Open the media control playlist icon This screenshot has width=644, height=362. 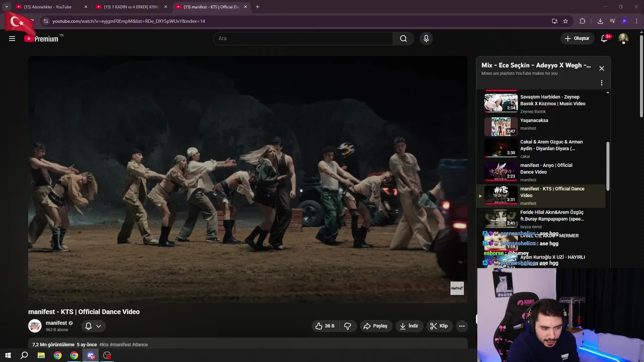pyautogui.click(x=612, y=21)
